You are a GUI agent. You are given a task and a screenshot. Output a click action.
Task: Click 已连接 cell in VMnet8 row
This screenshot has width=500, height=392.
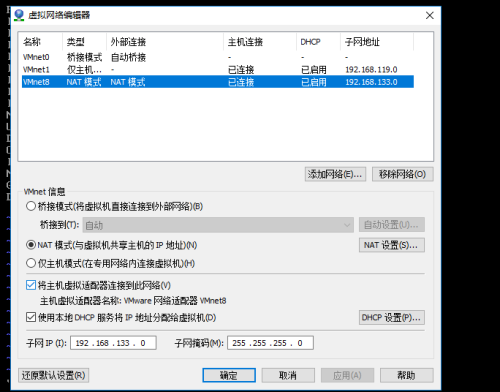pyautogui.click(x=241, y=82)
